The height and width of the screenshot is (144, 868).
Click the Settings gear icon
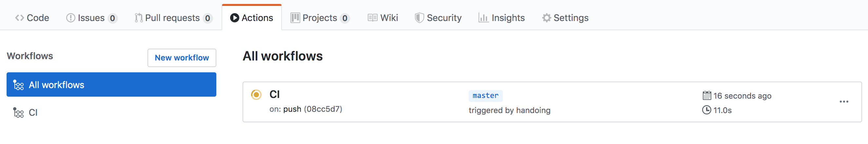pyautogui.click(x=546, y=17)
